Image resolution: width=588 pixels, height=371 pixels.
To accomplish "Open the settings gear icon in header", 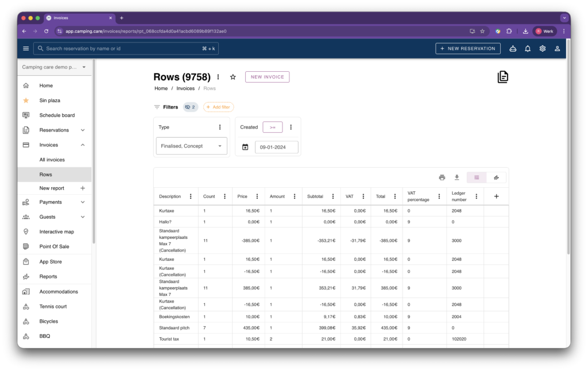I will (542, 49).
